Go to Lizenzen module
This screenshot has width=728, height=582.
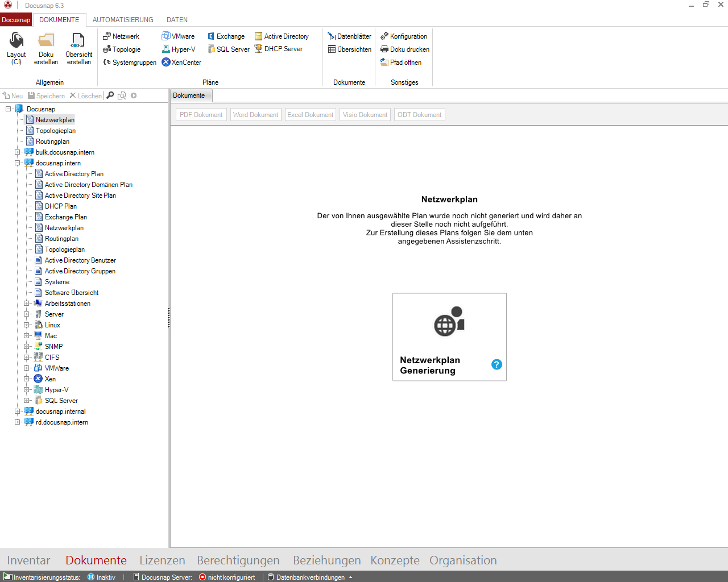pos(162,560)
